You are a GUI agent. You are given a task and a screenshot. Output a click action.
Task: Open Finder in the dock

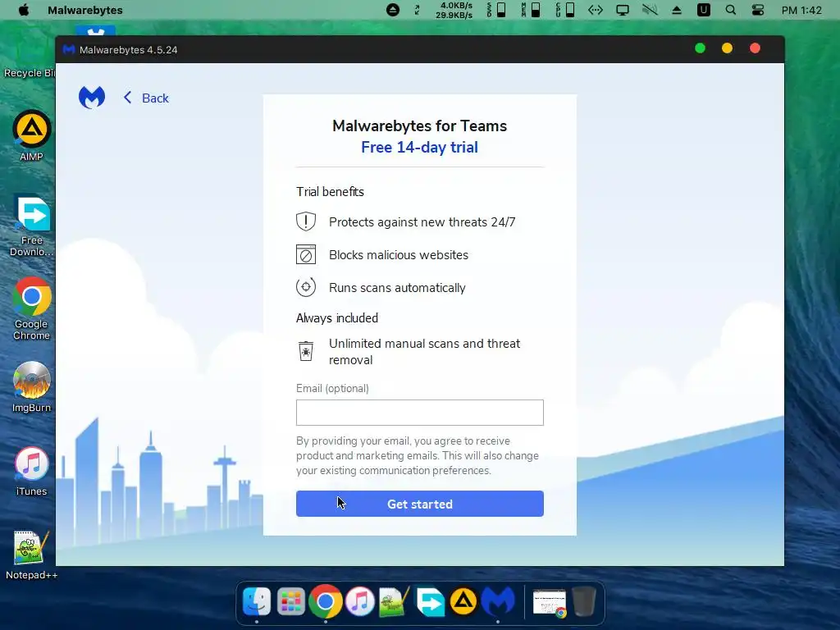(257, 601)
